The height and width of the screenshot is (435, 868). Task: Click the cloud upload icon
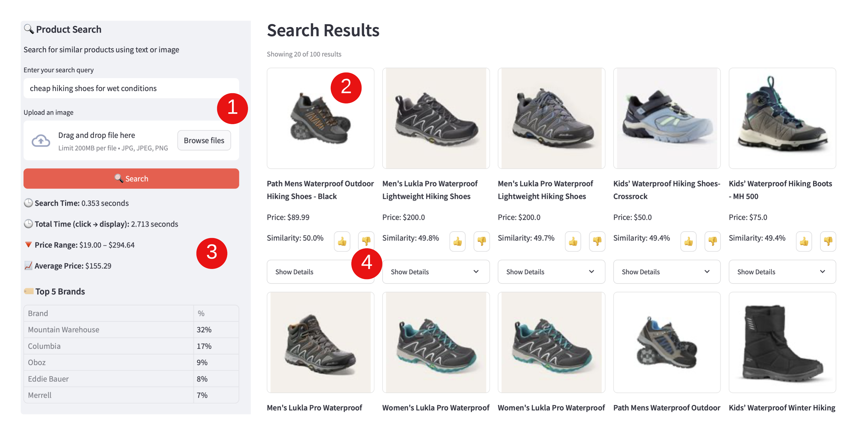click(x=41, y=140)
